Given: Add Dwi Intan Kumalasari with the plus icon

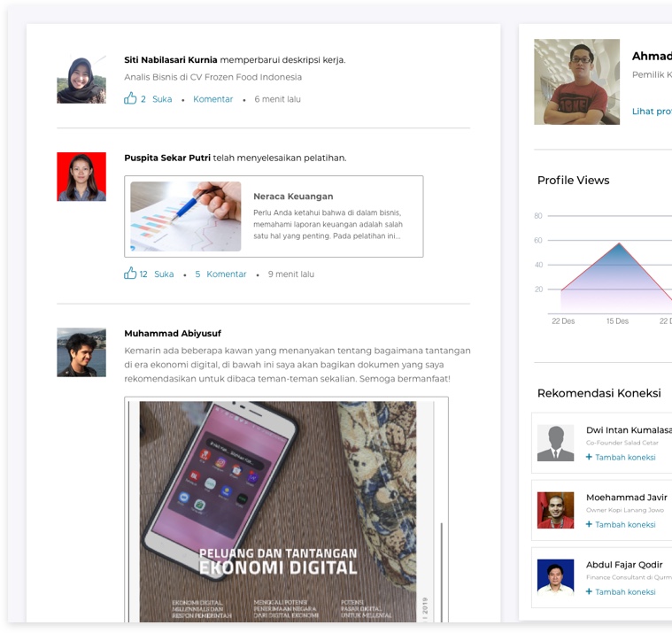Looking at the screenshot, I should pos(589,457).
